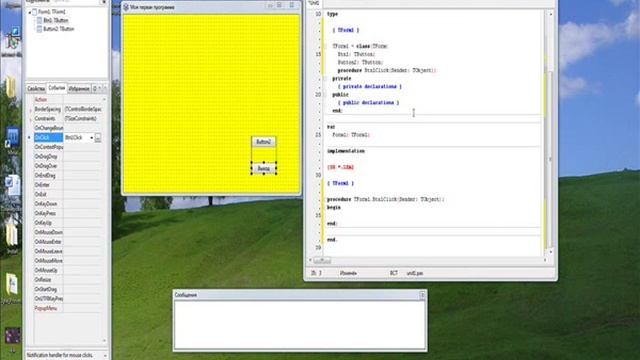Expand the BorderSpacing property
Screen dimensions: 640x360
pyautogui.click(x=30, y=110)
